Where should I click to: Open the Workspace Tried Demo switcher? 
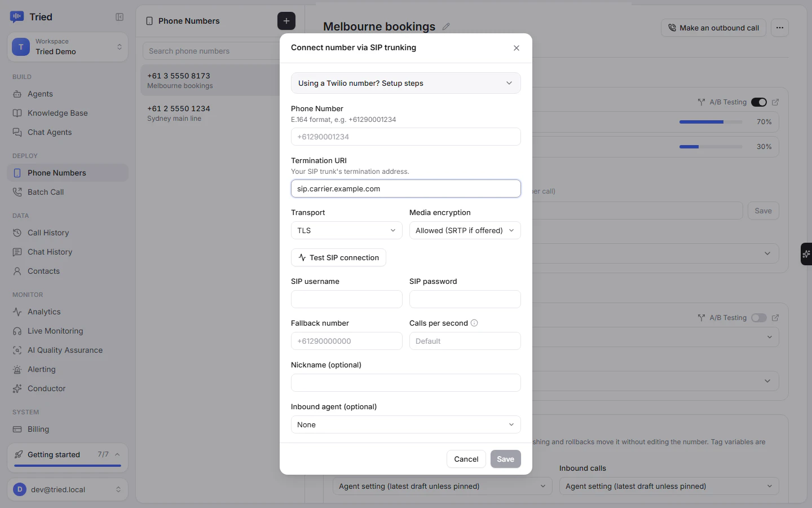pos(68,47)
